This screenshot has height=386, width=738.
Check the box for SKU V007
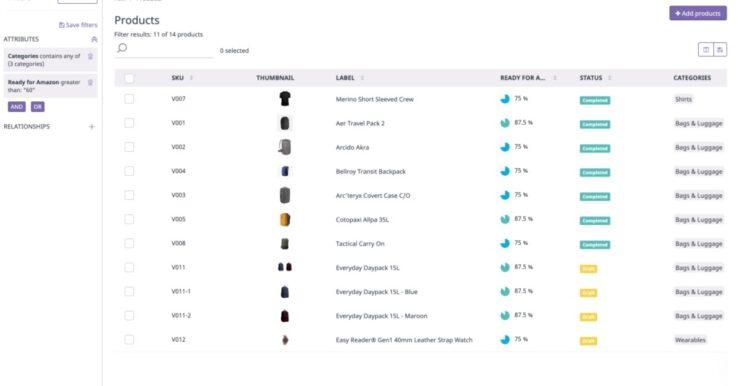pyautogui.click(x=129, y=99)
